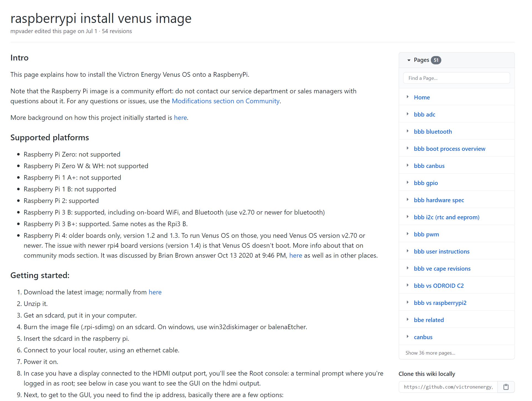This screenshot has width=532, height=401.
Task: Expand bbb i2c (rtc and eeprom) arrow
Action: 408,217
